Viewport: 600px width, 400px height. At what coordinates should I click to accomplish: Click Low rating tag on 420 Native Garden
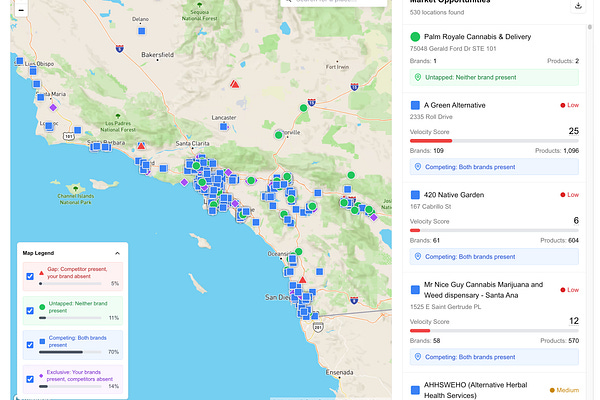click(x=569, y=195)
